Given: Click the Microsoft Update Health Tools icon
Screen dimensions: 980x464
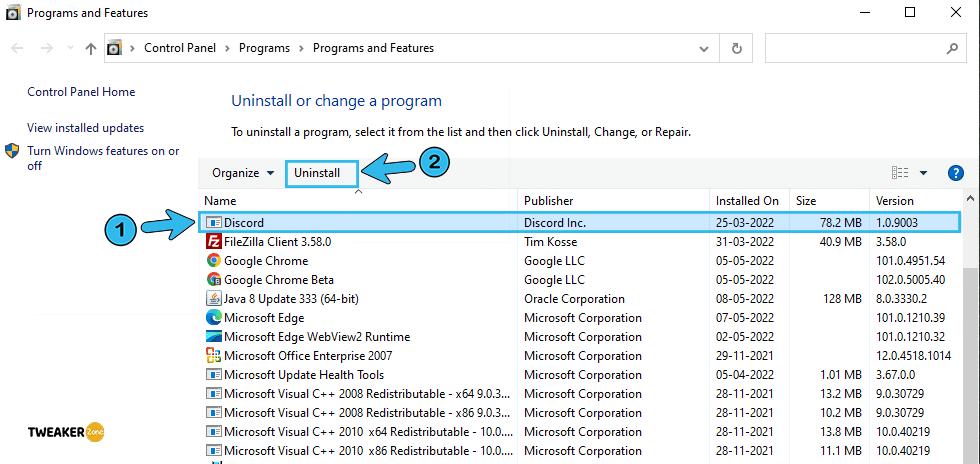Looking at the screenshot, I should pyautogui.click(x=214, y=375).
